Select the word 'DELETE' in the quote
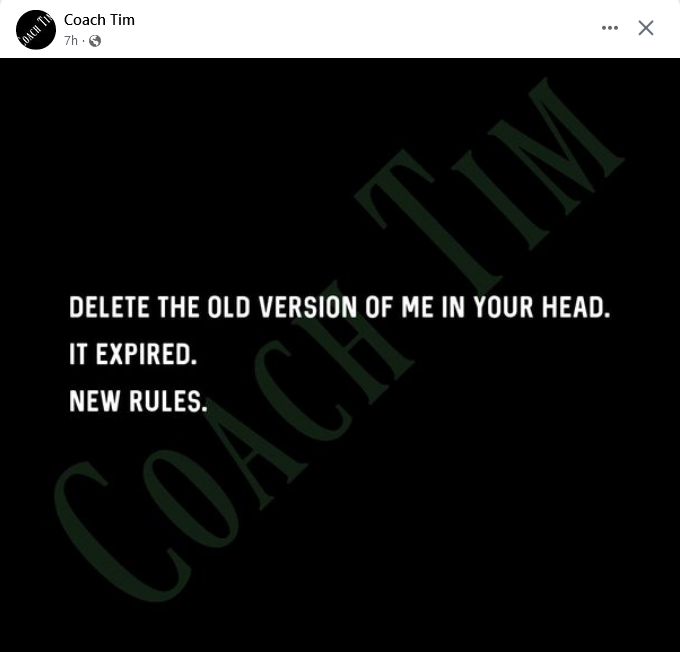680x652 pixels. click(109, 307)
